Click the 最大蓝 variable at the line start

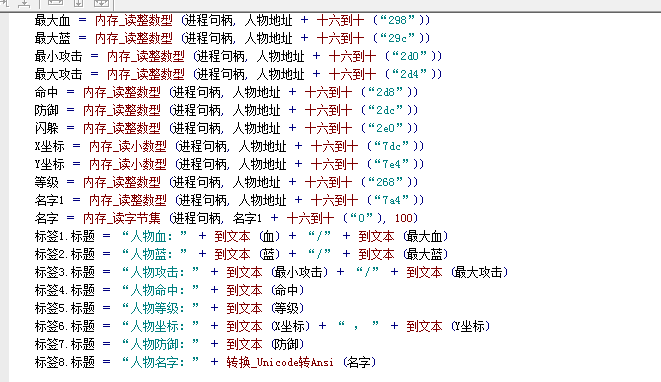52,38
